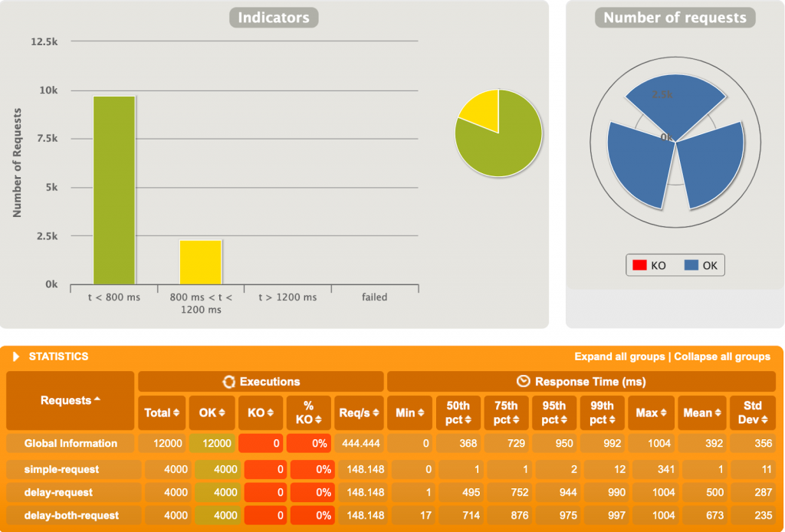Click the yellow 800-1200 ms bar
The height and width of the screenshot is (532, 785).
[x=200, y=262]
